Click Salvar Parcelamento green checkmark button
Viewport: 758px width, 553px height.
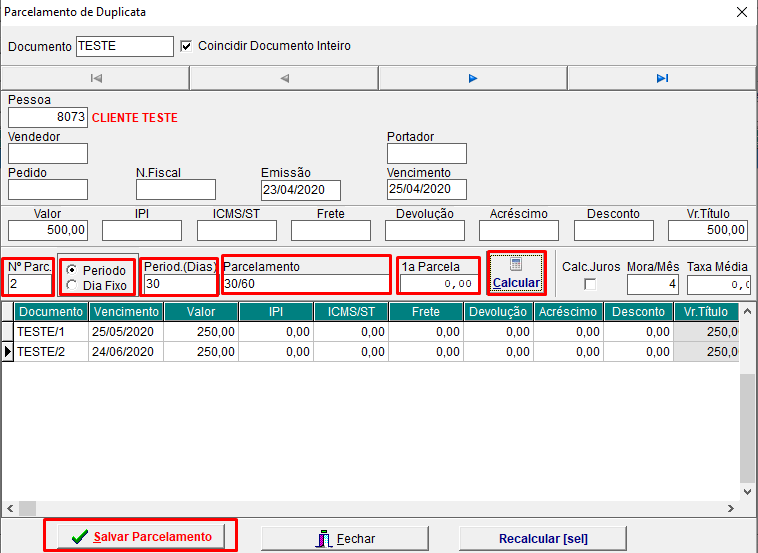tap(141, 537)
